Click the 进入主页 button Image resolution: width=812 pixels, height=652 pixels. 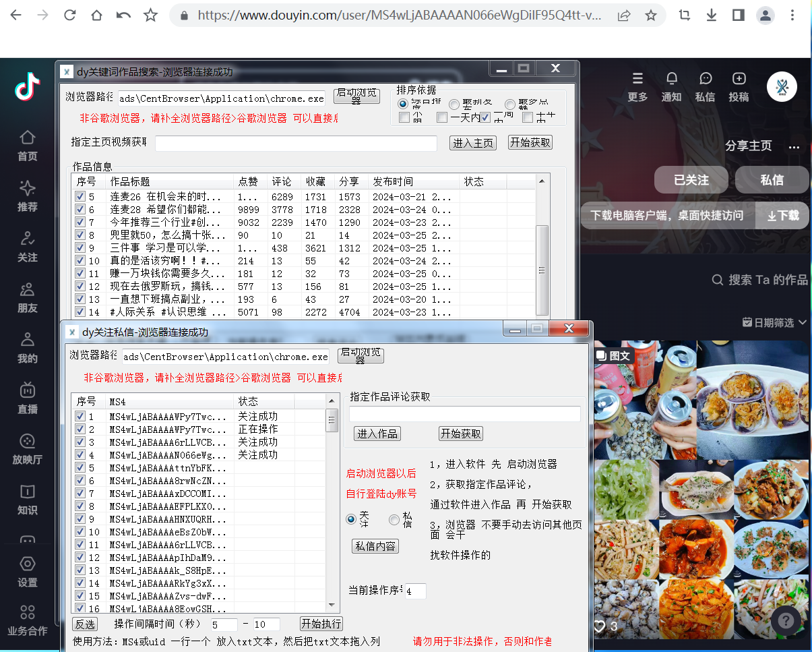point(473,143)
